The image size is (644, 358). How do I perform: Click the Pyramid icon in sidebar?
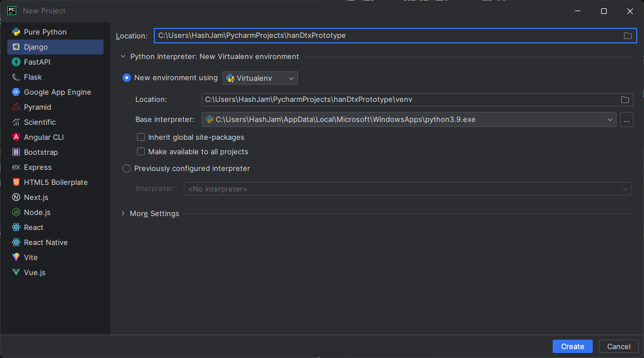pos(16,107)
